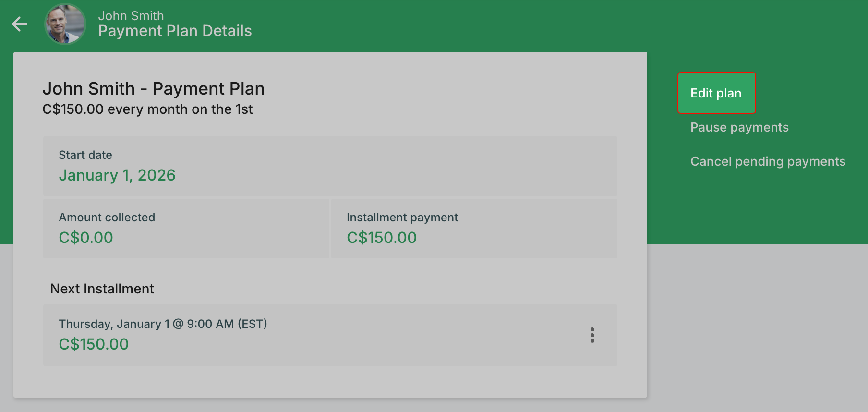Select Pause payments option
868x412 pixels.
pos(739,127)
